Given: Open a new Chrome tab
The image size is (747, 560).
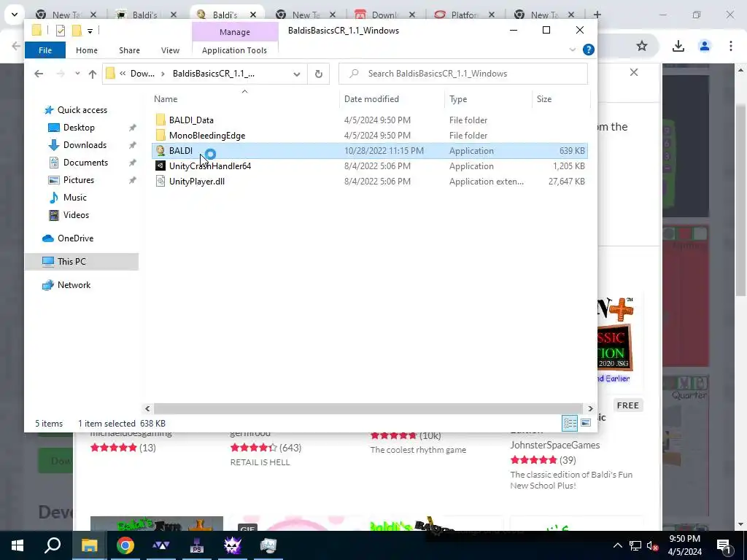Looking at the screenshot, I should coord(597,15).
